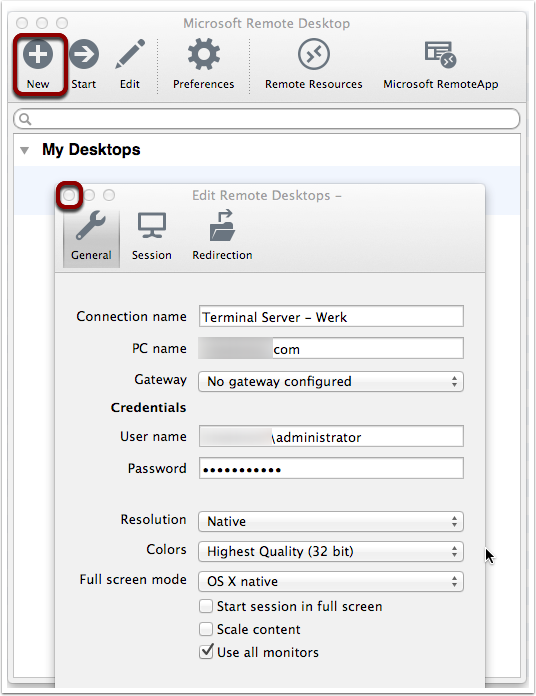Enable Scale content checkbox
The image size is (536, 696).
pyautogui.click(x=206, y=629)
